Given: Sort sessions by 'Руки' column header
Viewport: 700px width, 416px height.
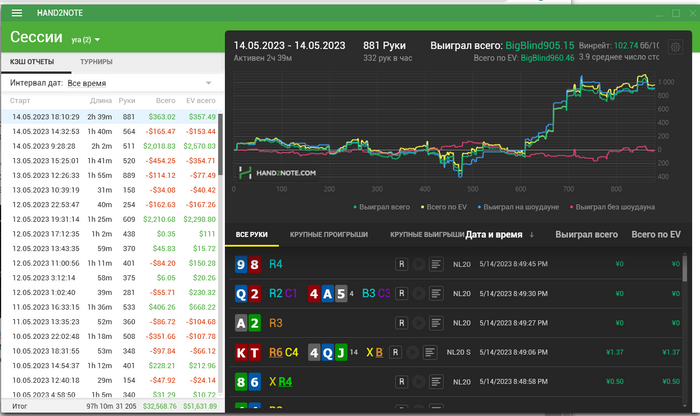Looking at the screenshot, I should (127, 101).
